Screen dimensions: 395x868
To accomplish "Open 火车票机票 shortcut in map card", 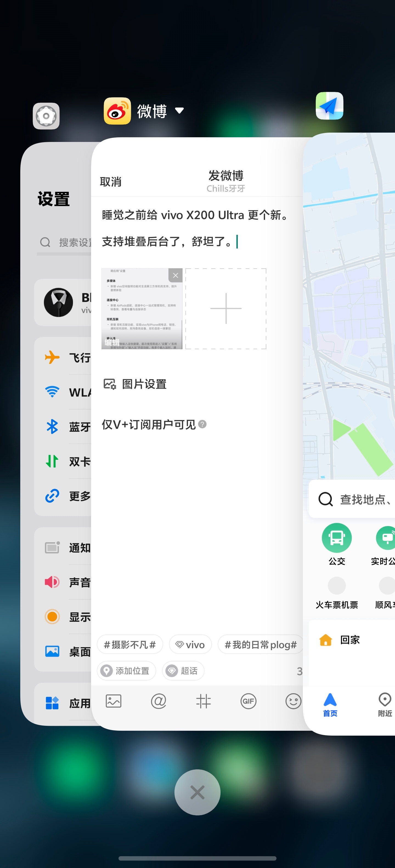I will (337, 593).
